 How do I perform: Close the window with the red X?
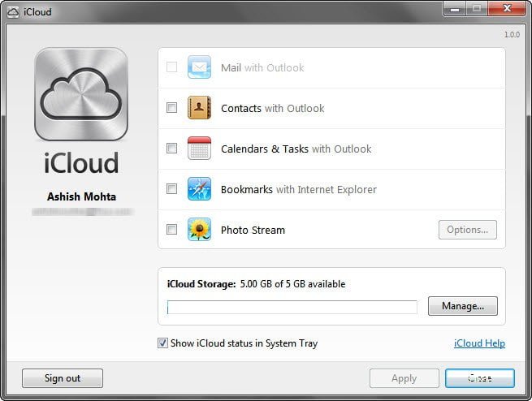point(508,9)
